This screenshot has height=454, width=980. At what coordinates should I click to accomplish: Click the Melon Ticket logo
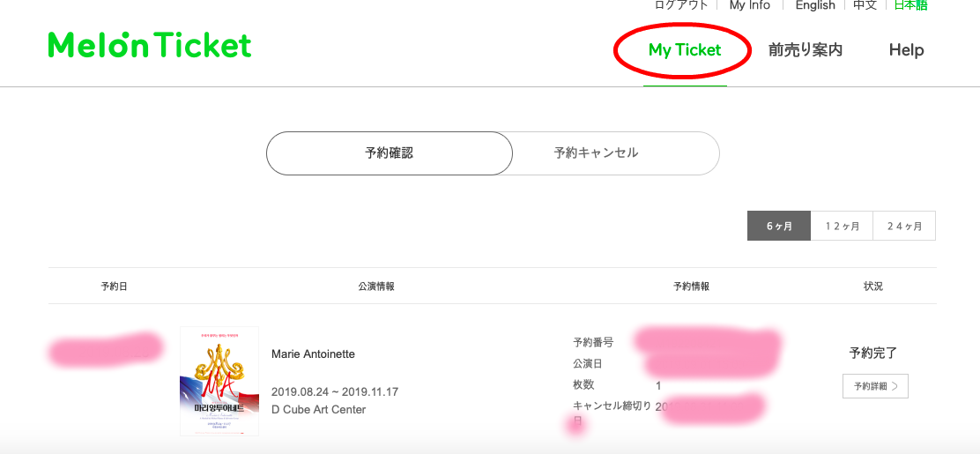click(x=150, y=46)
